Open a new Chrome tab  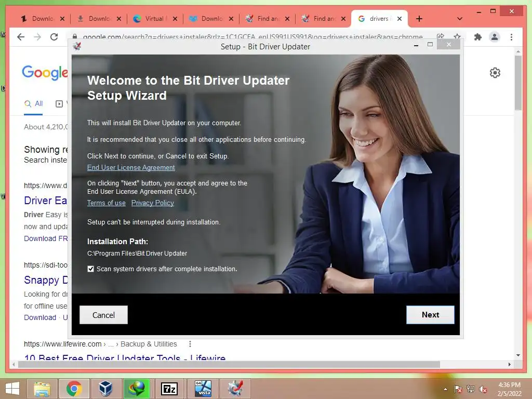click(419, 19)
